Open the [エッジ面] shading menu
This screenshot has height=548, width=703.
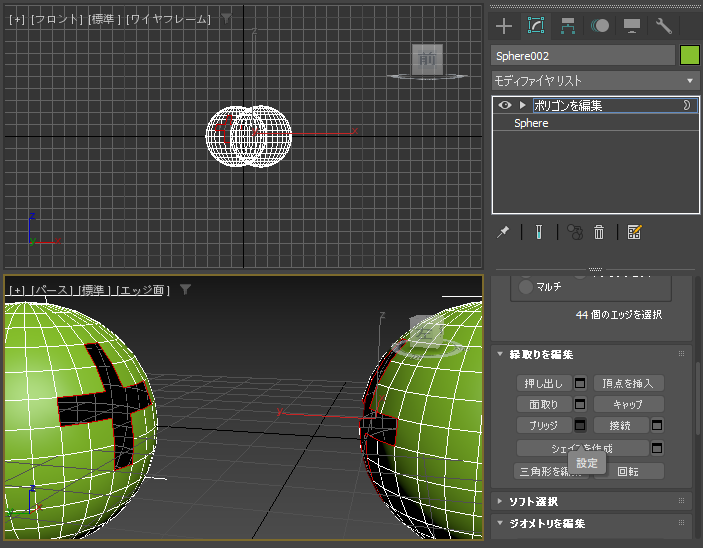coord(143,290)
